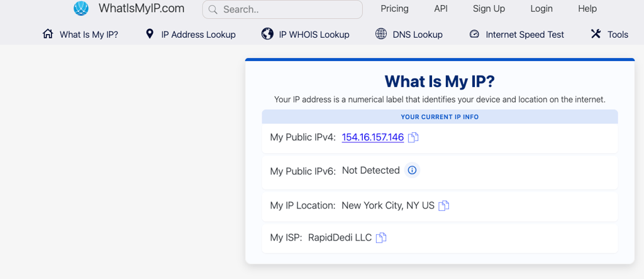Viewport: 644px width, 279px height.
Task: Click the globe icon for IP WHOIS Lookup
Action: (x=267, y=34)
